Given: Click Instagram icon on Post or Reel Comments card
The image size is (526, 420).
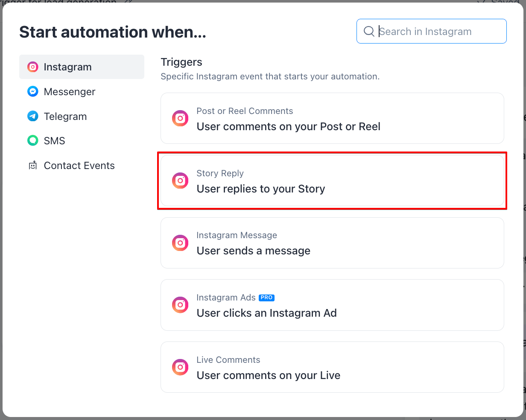Looking at the screenshot, I should coord(180,118).
